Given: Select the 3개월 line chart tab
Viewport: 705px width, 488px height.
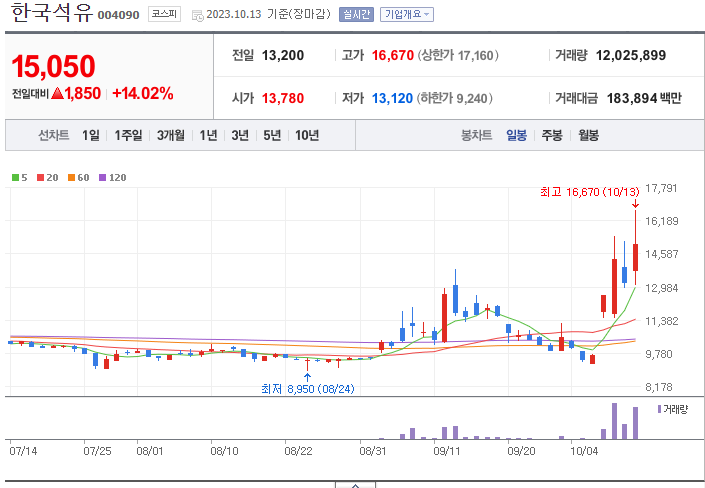Looking at the screenshot, I should click(171, 135).
